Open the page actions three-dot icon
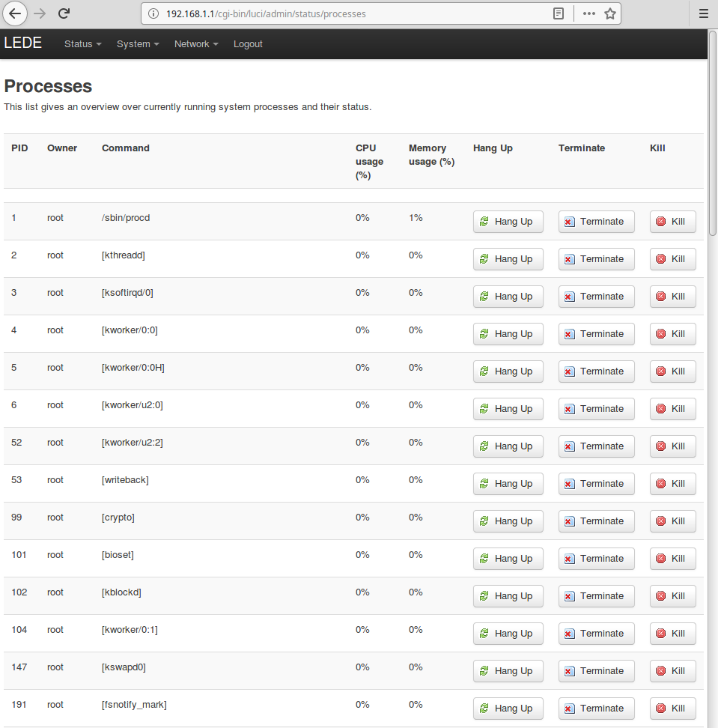 pos(589,14)
